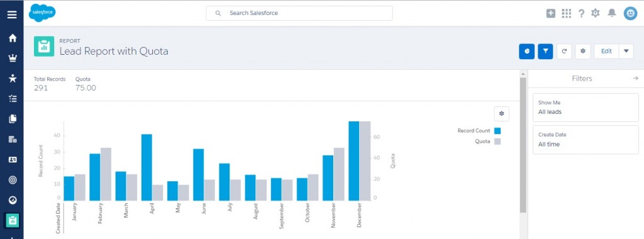Viewport: 644px width, 239px height.
Task: Open the crown Opportunities sidebar icon
Action: coord(13,58)
